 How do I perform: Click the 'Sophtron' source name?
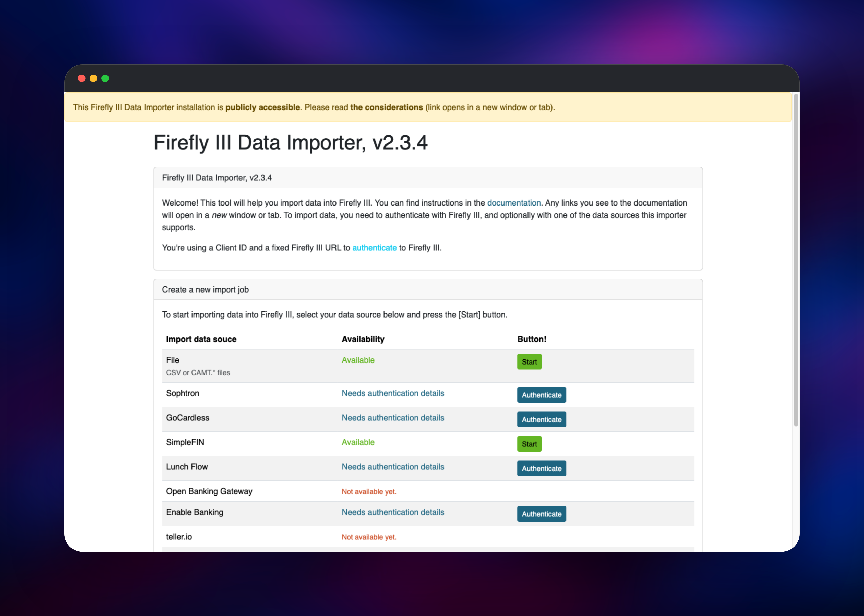[183, 393]
